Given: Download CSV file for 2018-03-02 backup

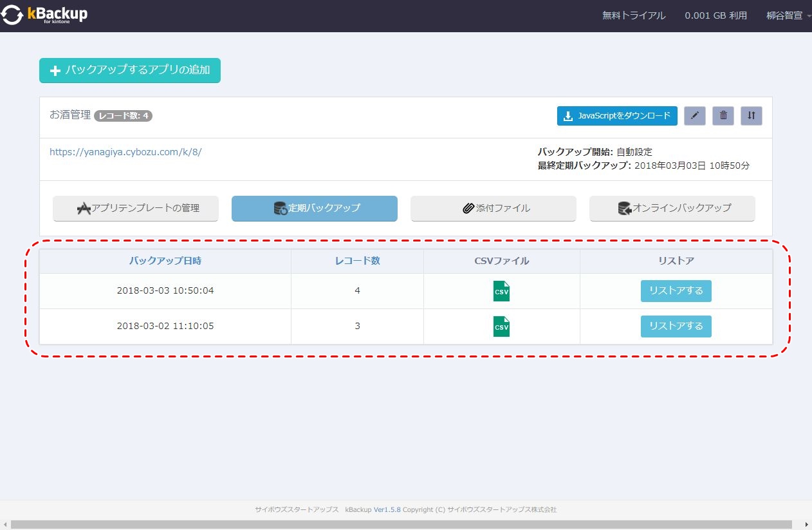Looking at the screenshot, I should 501,327.
